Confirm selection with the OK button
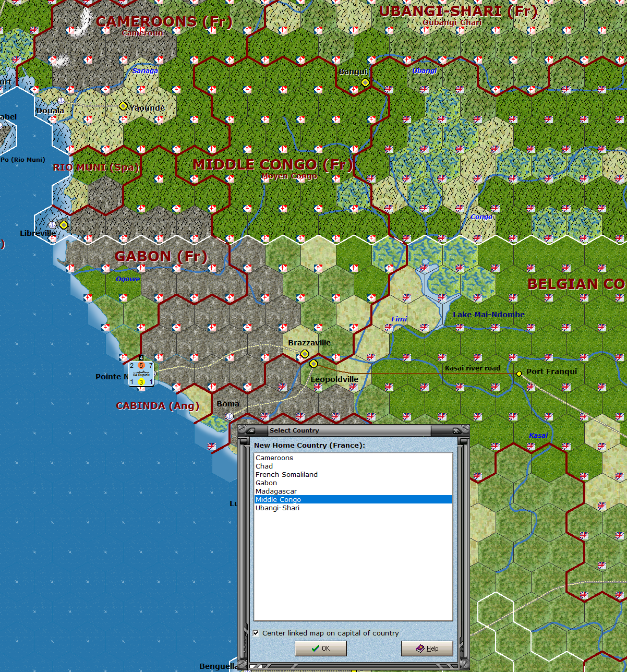Image resolution: width=627 pixels, height=672 pixels. point(321,649)
